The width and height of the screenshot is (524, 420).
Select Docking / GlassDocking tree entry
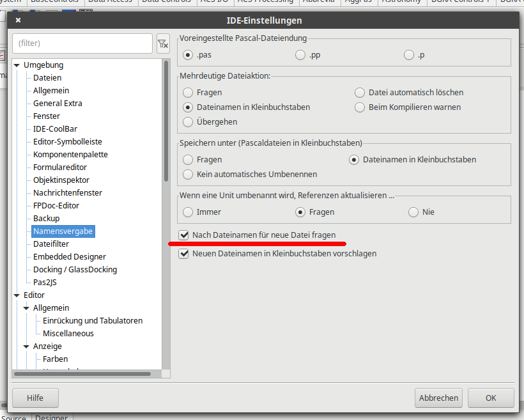(x=75, y=270)
